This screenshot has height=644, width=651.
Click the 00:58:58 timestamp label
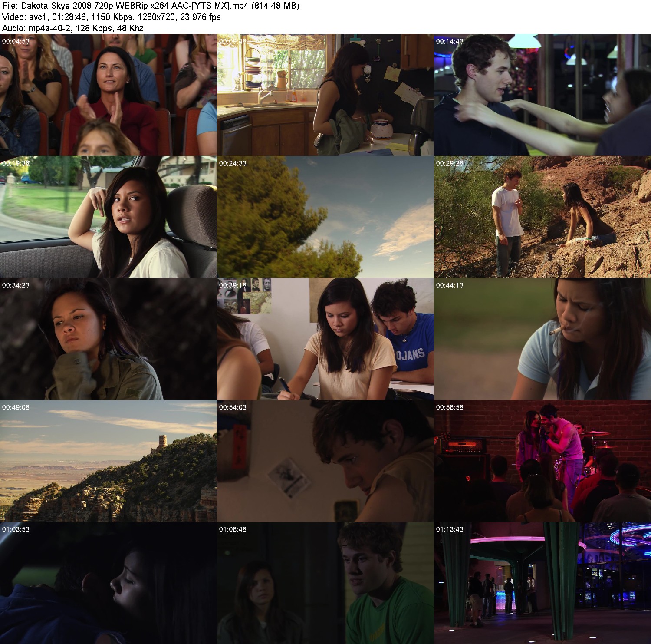click(x=450, y=407)
